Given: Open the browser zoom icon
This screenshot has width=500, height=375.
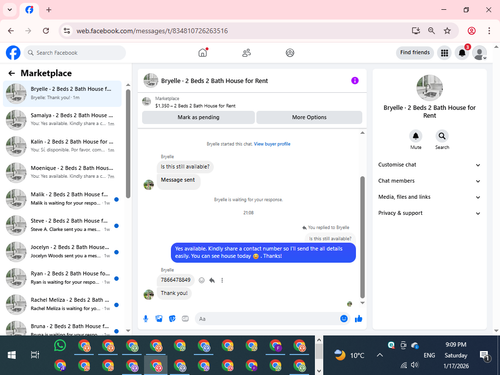Looking at the screenshot, I should pos(431,31).
